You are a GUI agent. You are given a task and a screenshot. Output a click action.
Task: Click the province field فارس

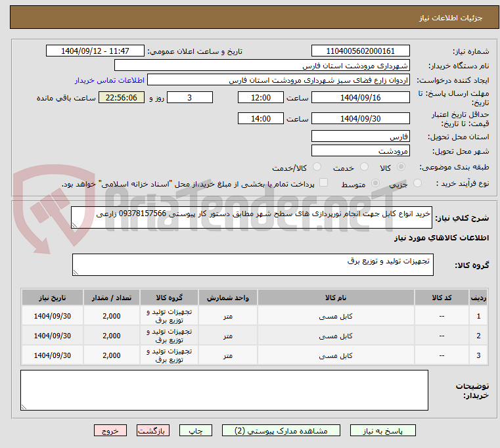(x=360, y=136)
